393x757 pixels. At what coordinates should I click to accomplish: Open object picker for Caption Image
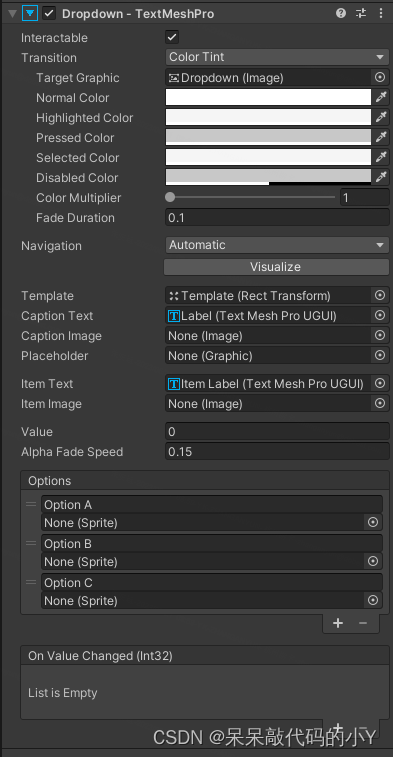click(x=380, y=335)
